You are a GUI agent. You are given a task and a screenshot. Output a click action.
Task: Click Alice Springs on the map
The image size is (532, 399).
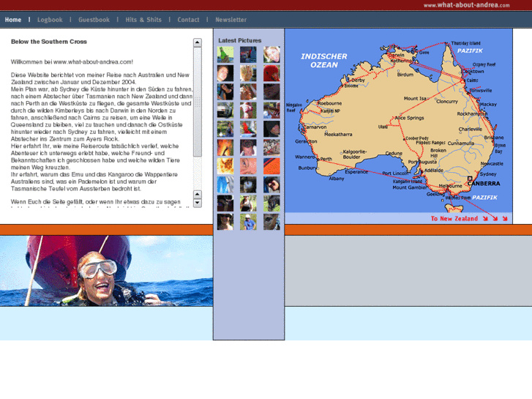[x=410, y=118]
